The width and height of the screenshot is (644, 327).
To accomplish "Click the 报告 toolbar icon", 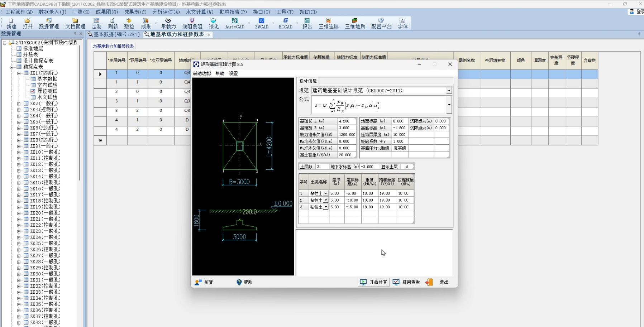I will [x=307, y=23].
